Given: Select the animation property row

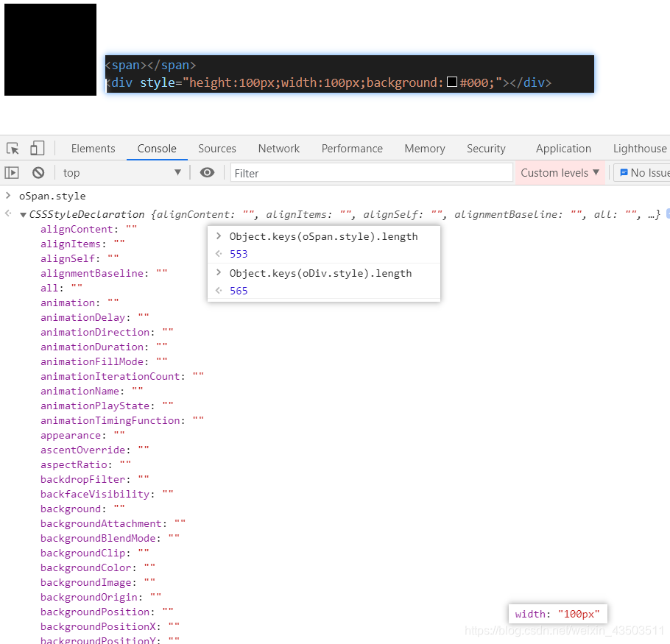Looking at the screenshot, I should [x=80, y=302].
